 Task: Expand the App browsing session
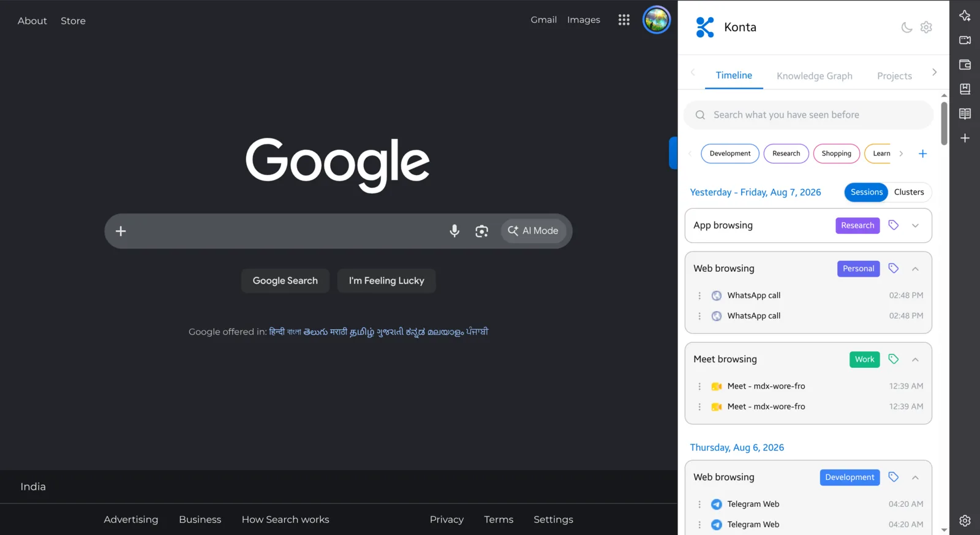coord(915,225)
